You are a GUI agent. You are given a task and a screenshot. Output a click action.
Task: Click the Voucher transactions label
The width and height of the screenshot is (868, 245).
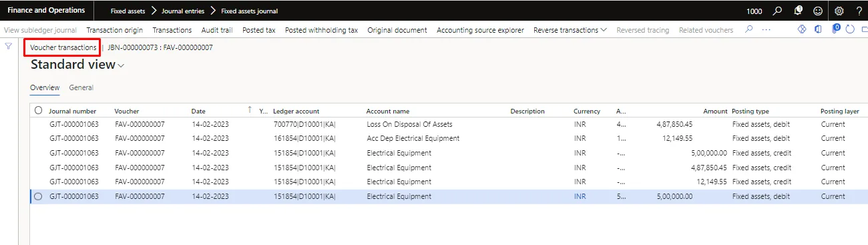point(63,47)
